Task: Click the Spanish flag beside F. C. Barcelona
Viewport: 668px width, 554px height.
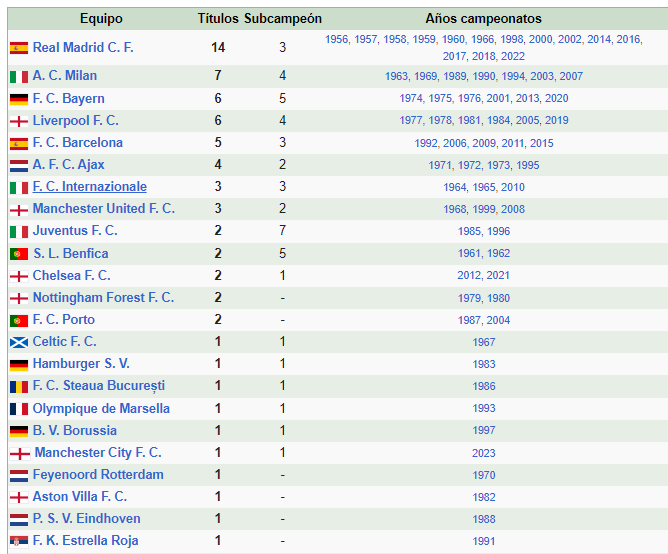Action: tap(19, 144)
